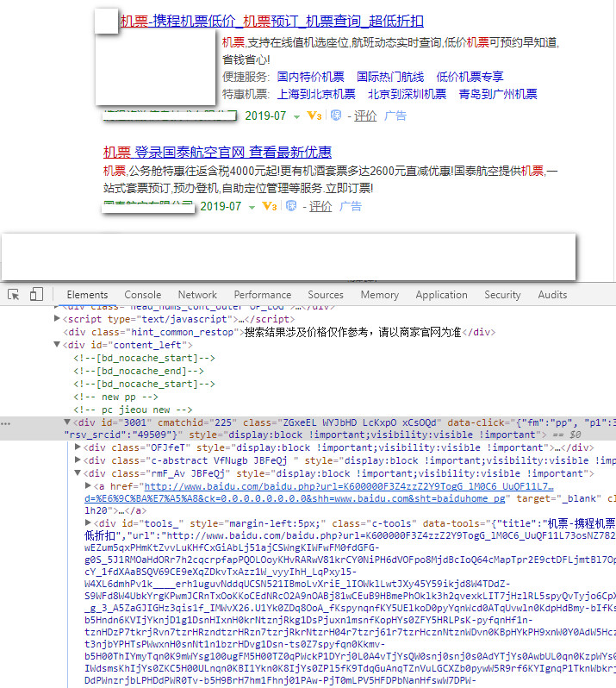Screen dimensions: 616x688
Task: Click the 特惠机票 label text
Action: coord(246,94)
